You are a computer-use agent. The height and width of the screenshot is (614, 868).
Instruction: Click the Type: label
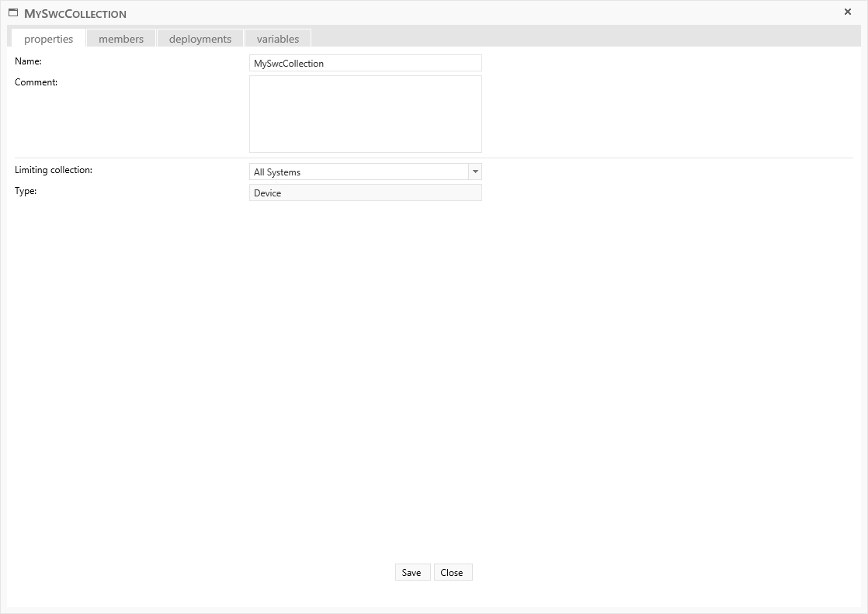tap(26, 191)
